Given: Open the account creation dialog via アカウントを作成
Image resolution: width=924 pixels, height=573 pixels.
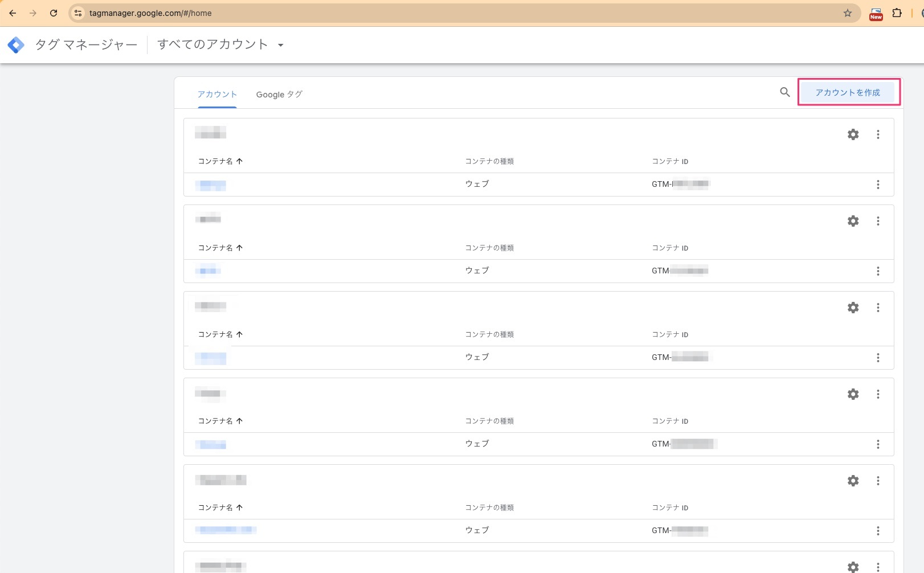Looking at the screenshot, I should pos(848,91).
